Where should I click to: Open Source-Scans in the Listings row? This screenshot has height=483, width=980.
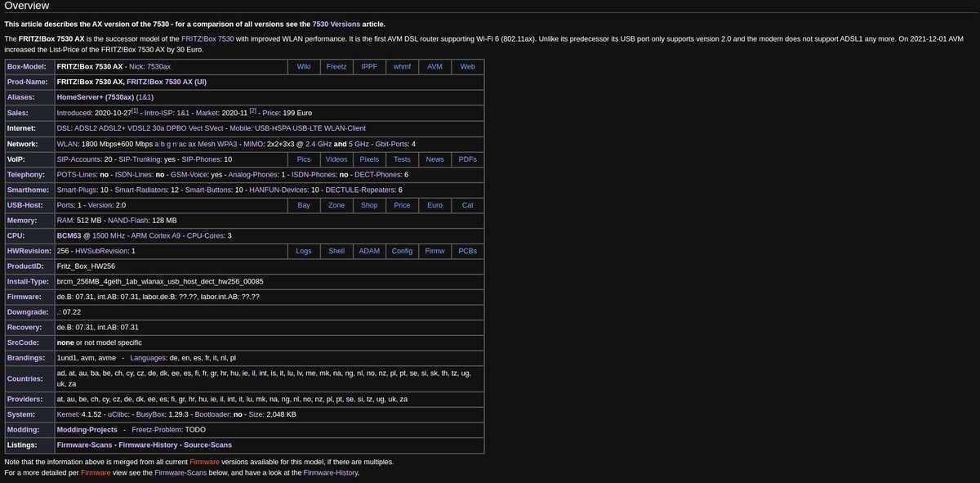207,445
